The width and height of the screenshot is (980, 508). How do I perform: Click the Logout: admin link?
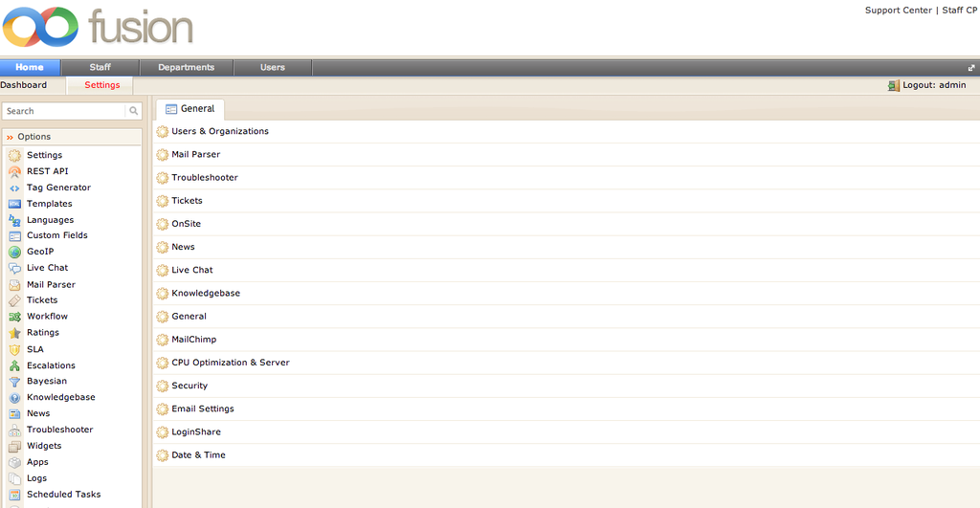pos(933,85)
